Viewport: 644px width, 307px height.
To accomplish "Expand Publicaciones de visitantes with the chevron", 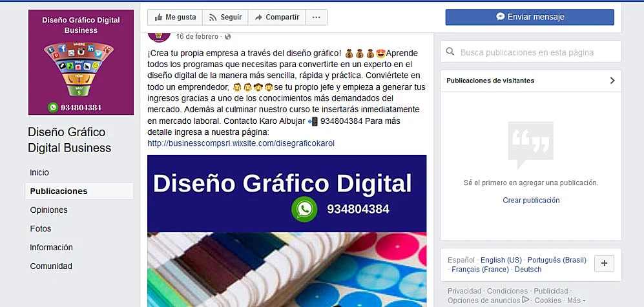I will tap(612, 81).
